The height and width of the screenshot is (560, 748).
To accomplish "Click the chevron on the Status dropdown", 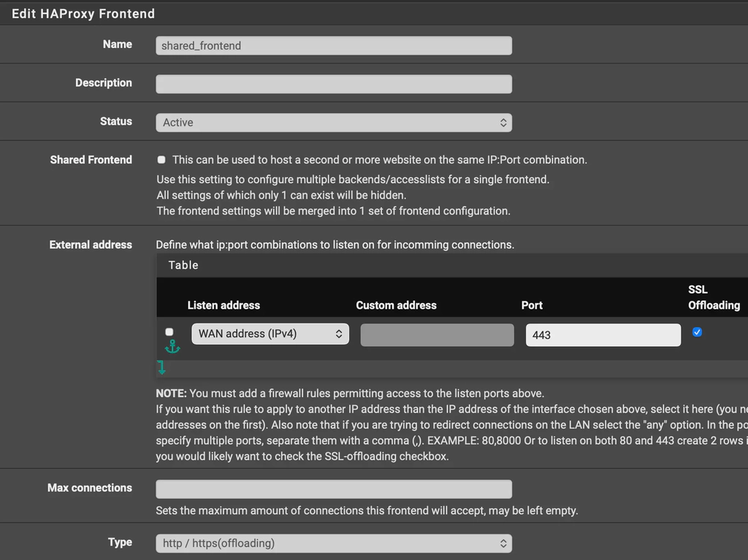I will pyautogui.click(x=503, y=122).
